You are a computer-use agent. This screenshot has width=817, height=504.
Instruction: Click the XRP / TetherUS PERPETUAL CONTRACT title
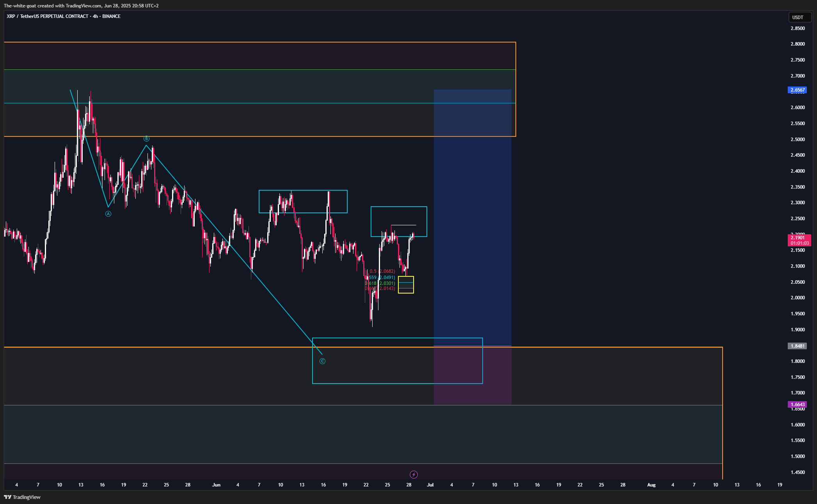pos(64,16)
